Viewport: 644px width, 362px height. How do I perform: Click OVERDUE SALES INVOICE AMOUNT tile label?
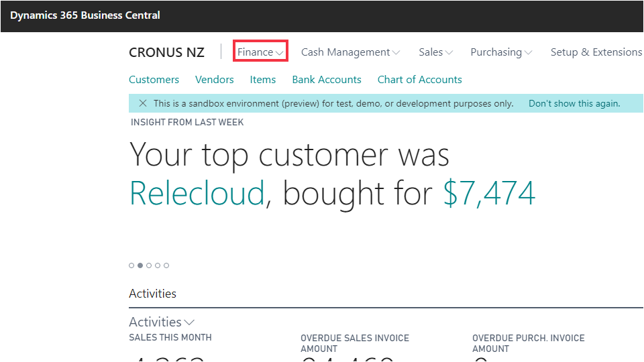point(355,343)
